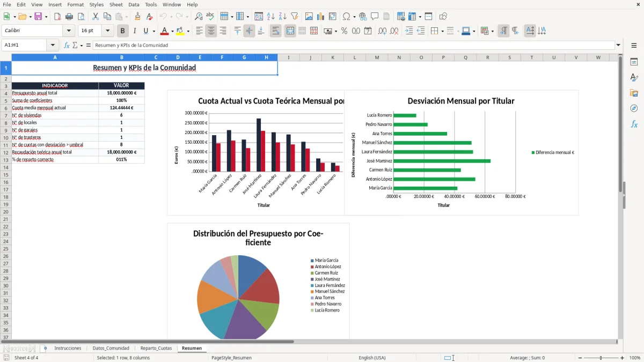Open the Styles menu
This screenshot has width=644, height=362.
(97, 4)
